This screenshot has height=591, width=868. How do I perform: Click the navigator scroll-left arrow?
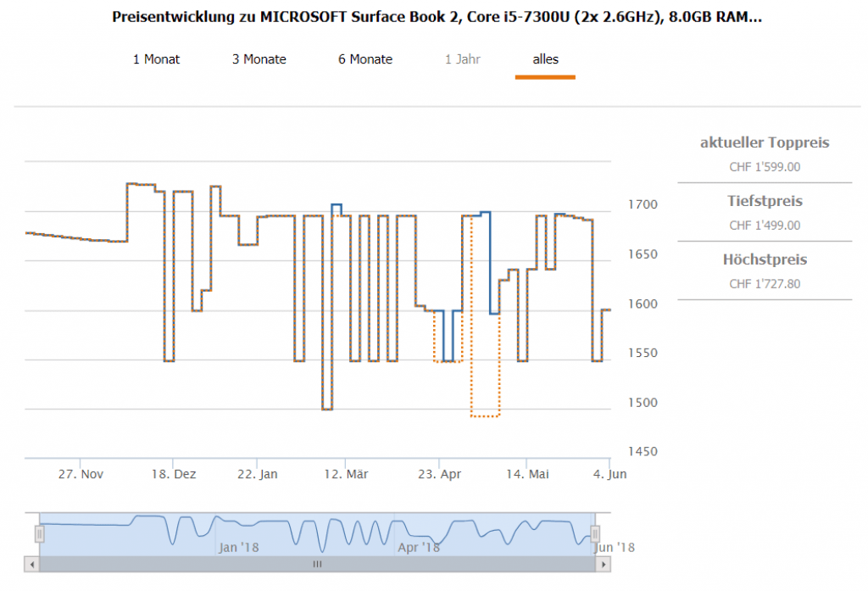coord(32,565)
